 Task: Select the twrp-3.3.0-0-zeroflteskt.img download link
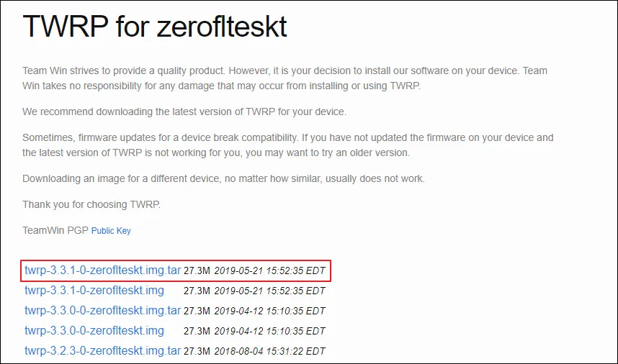tap(94, 331)
